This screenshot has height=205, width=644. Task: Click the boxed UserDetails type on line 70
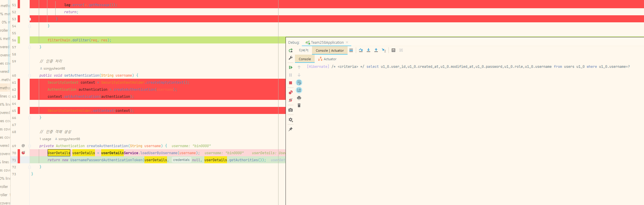pyautogui.click(x=59, y=153)
